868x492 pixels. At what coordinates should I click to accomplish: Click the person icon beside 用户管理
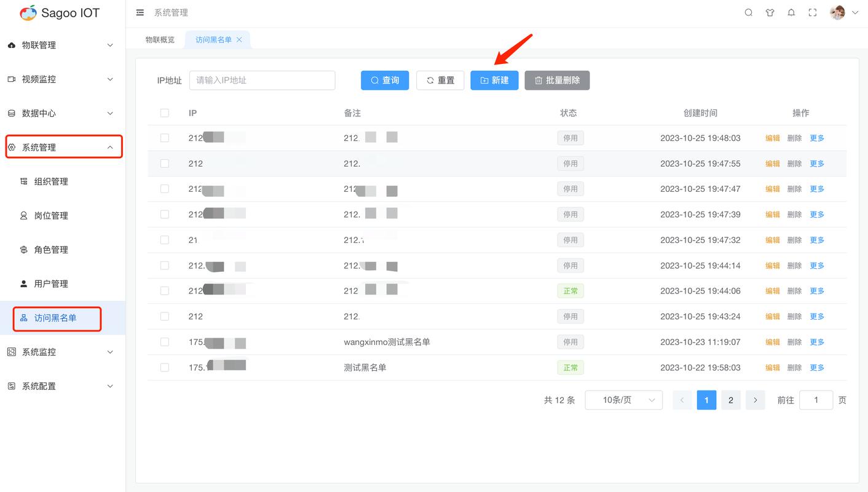pos(22,284)
